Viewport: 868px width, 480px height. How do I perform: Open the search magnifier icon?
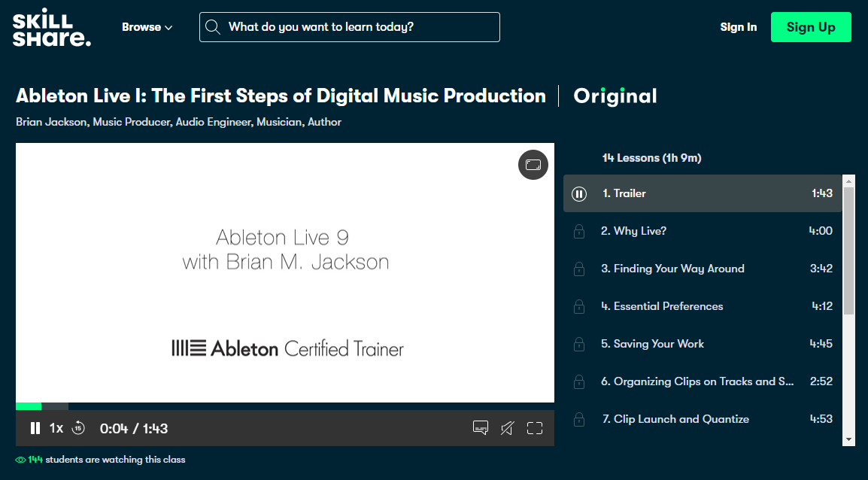click(214, 26)
